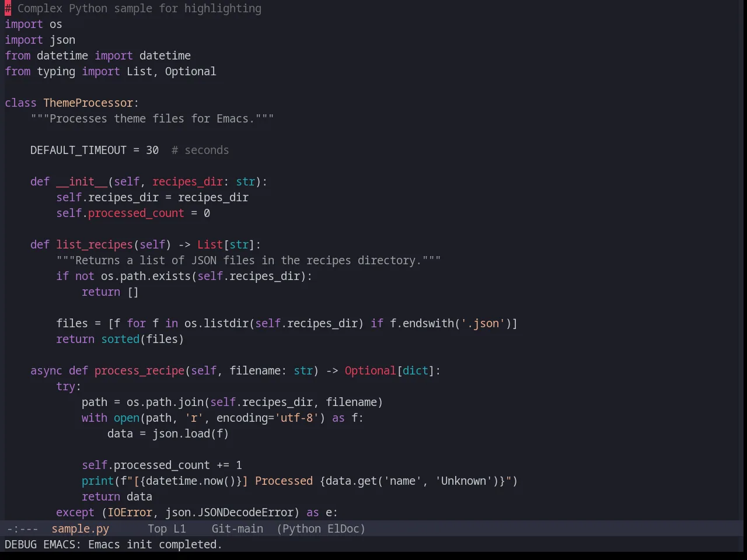Click the L1 line number indicator
747x560 pixels.
tap(179, 528)
